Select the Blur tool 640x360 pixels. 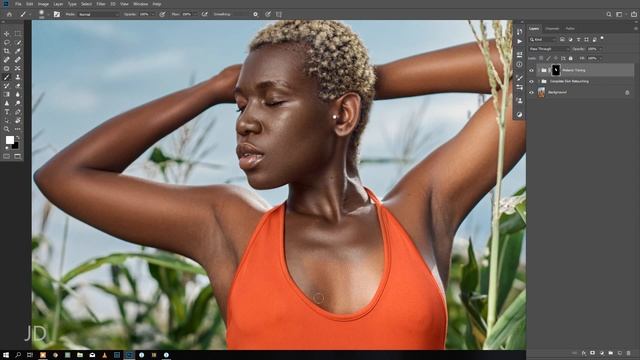point(18,94)
